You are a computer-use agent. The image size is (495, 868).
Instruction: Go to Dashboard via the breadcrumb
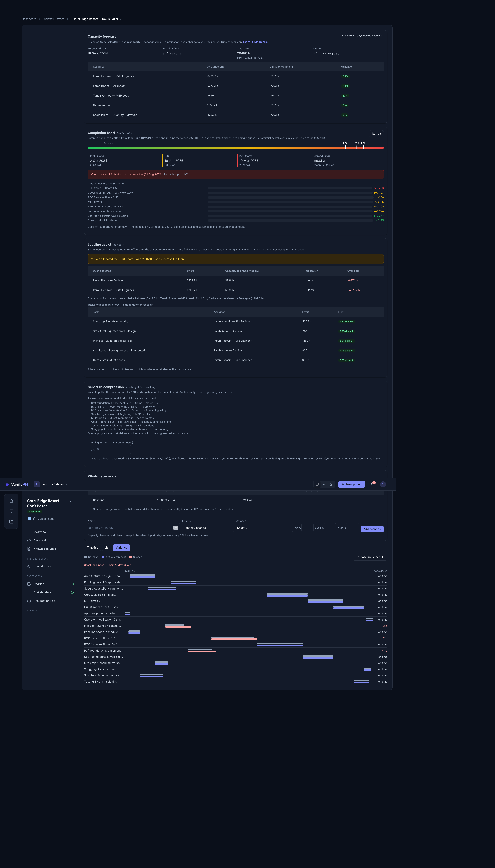click(29, 19)
